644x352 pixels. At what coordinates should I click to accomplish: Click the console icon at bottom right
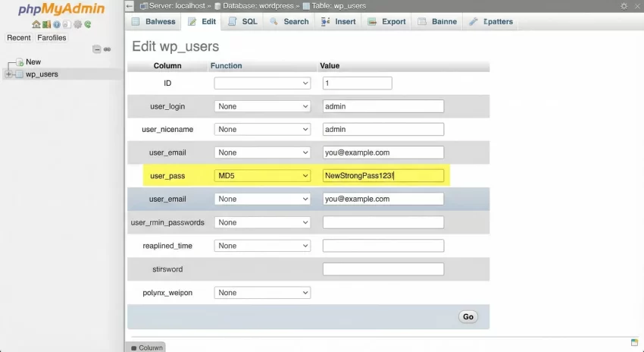point(635,342)
